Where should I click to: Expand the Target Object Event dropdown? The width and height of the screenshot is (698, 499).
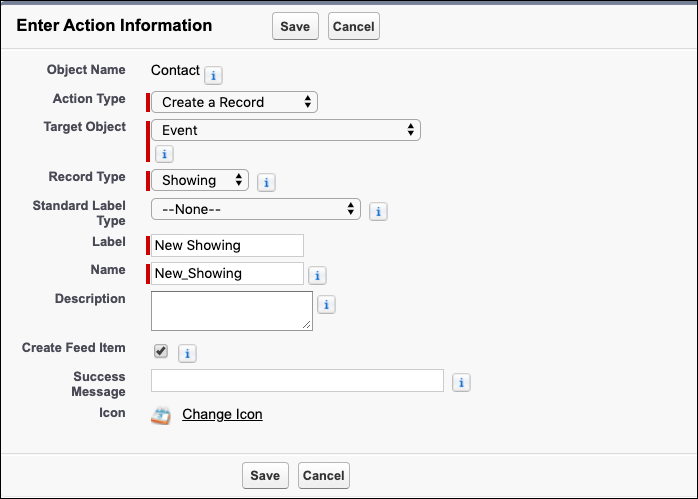pyautogui.click(x=286, y=130)
